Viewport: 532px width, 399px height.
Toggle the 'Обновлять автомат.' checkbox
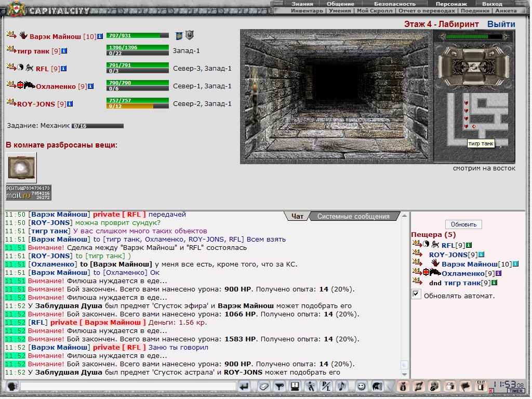(x=416, y=295)
